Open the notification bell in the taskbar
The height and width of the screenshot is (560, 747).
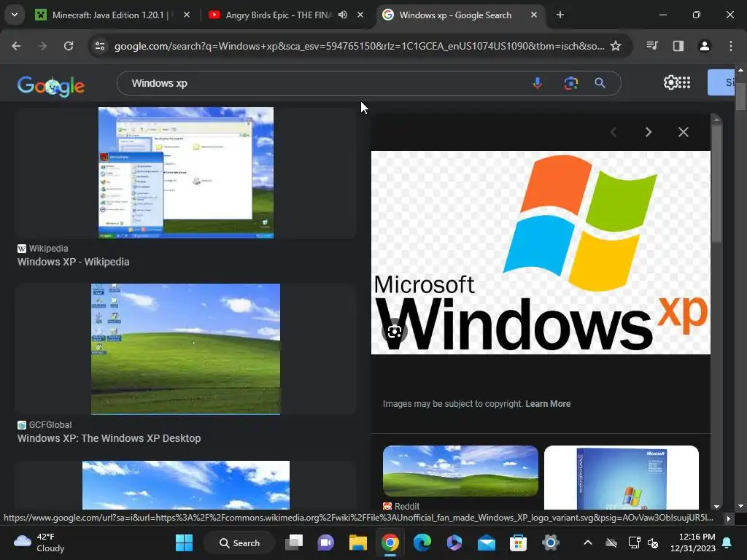click(727, 542)
